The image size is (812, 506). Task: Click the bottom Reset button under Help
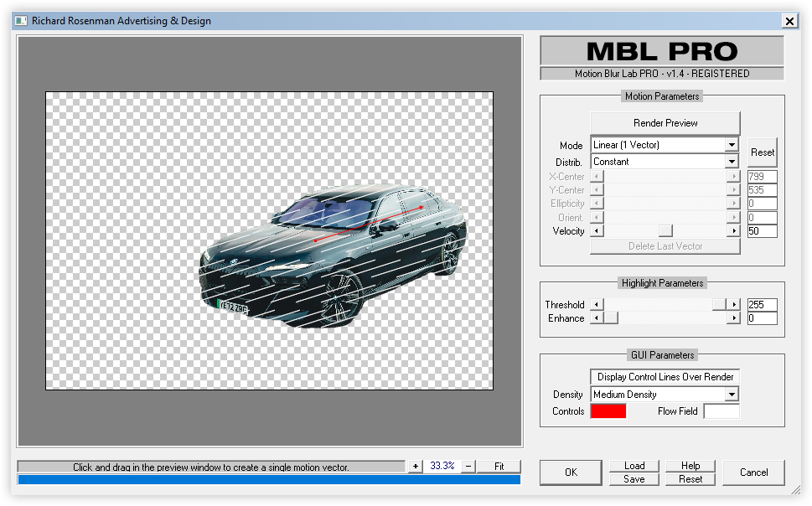(690, 479)
